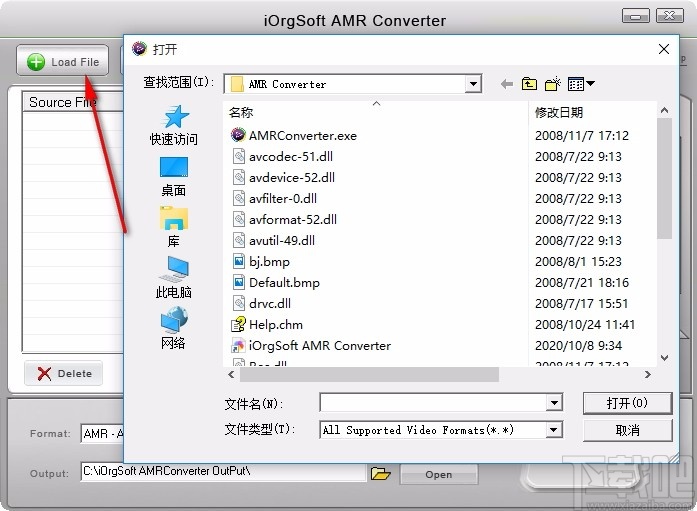Click date 2008/11/7 17:12
697x511 pixels.
582,136
